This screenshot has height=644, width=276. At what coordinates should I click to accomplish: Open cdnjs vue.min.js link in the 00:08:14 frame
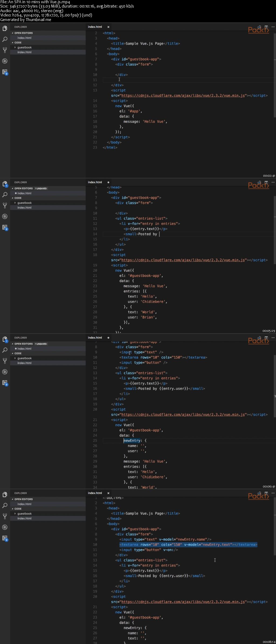[183, 602]
